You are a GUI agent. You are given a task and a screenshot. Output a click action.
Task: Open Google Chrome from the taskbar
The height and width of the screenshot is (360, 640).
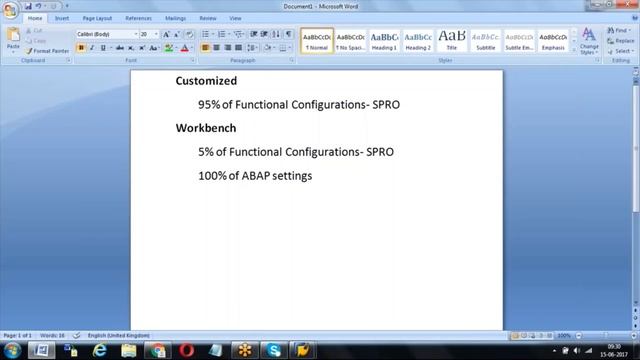coord(157,350)
